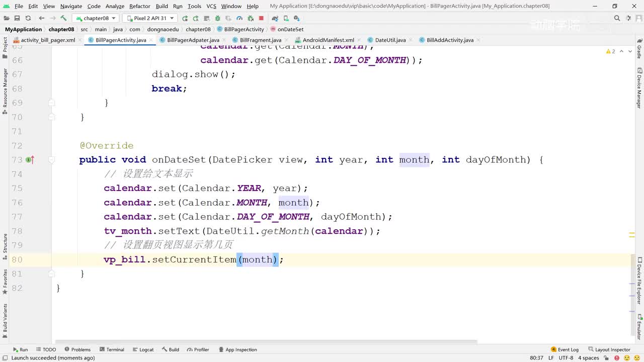Image resolution: width=644 pixels, height=362 pixels.
Task: Open the Analyze menu
Action: tap(115, 6)
